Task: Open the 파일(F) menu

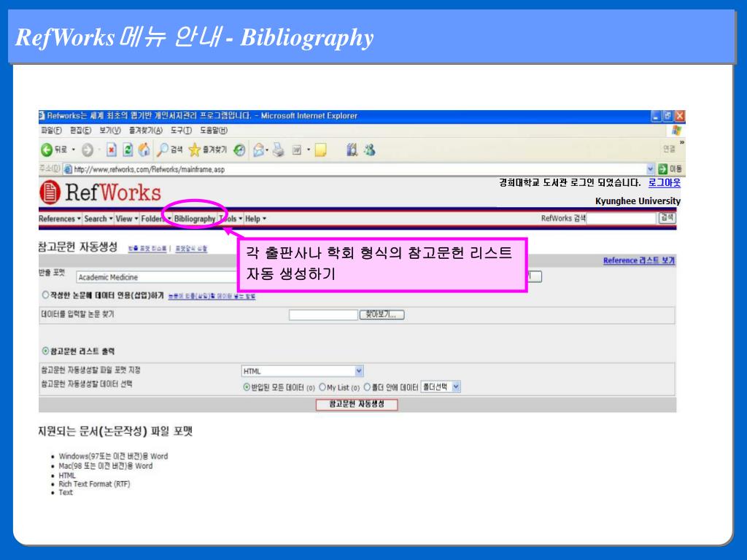Action: [x=51, y=130]
